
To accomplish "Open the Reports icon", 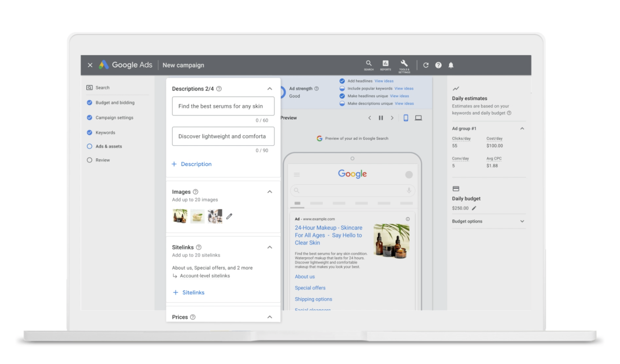I will (x=385, y=64).
